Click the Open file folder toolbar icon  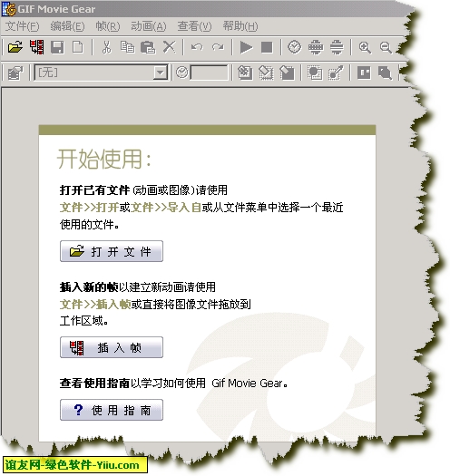15,47
